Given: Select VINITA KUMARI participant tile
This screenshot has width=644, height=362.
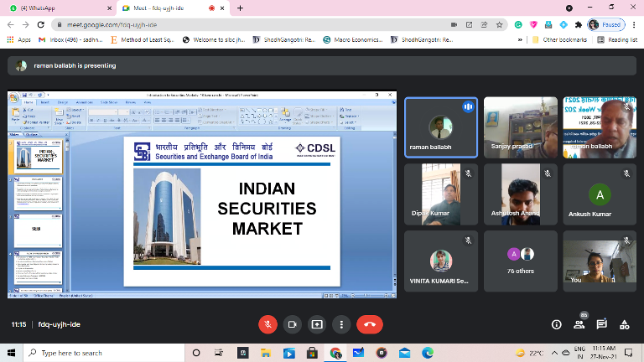Looking at the screenshot, I should coord(441,261).
